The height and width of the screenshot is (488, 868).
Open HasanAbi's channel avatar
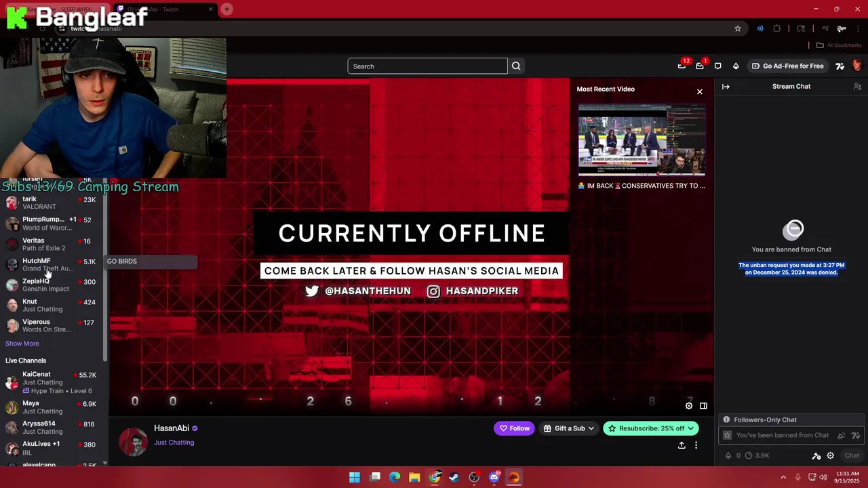click(134, 441)
